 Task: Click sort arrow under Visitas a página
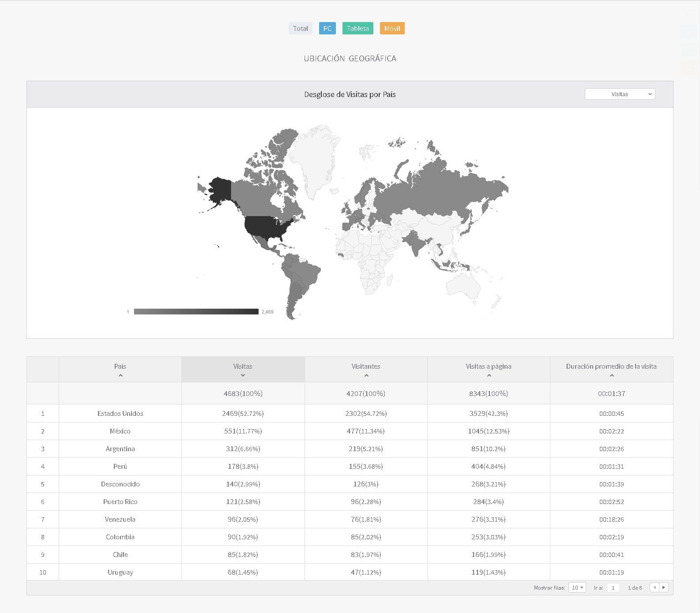(x=489, y=375)
